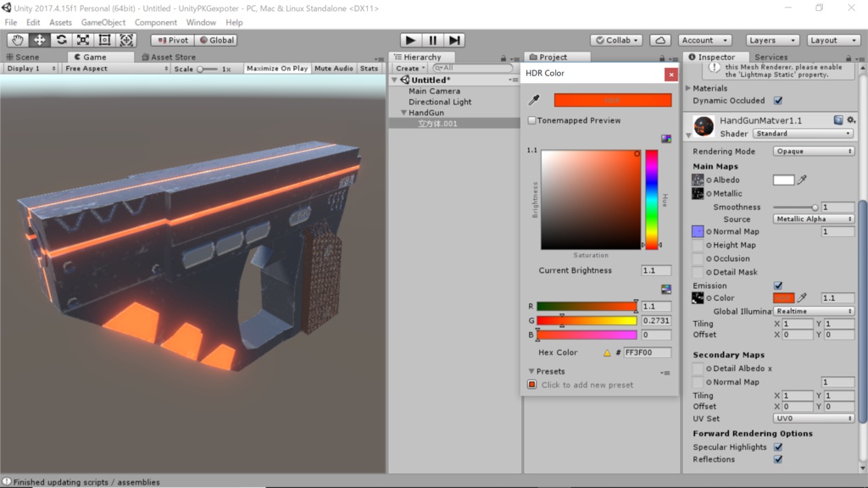
Task: Click the vertical Hue slider bar
Action: 652,199
